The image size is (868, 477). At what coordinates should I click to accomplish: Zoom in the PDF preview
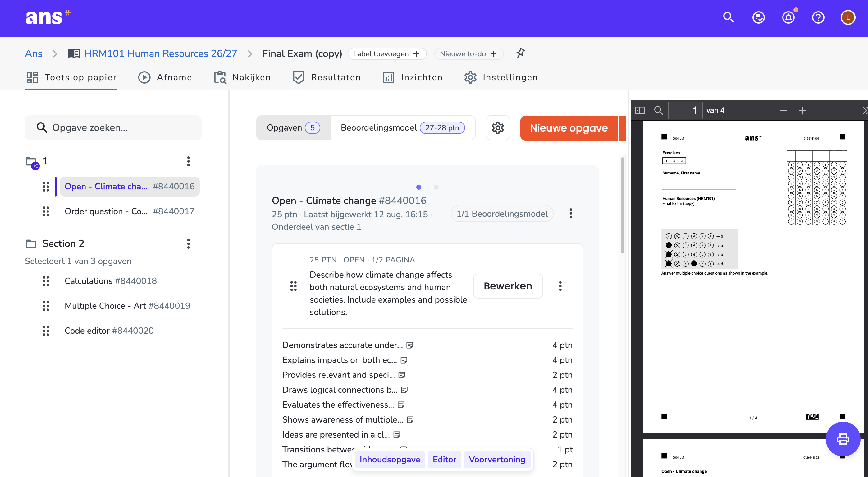point(802,111)
